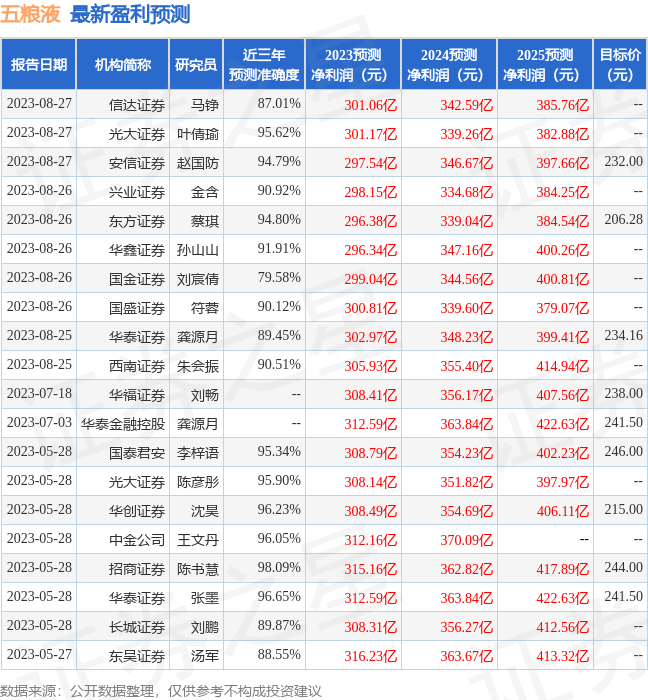Click researcher name 朱会振
The image size is (648, 700).
point(198,367)
